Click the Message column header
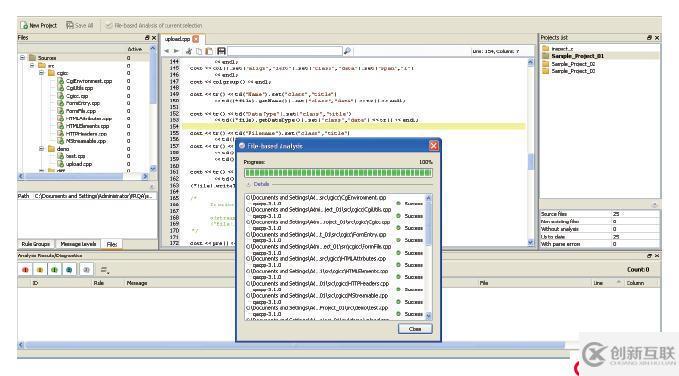 137,283
